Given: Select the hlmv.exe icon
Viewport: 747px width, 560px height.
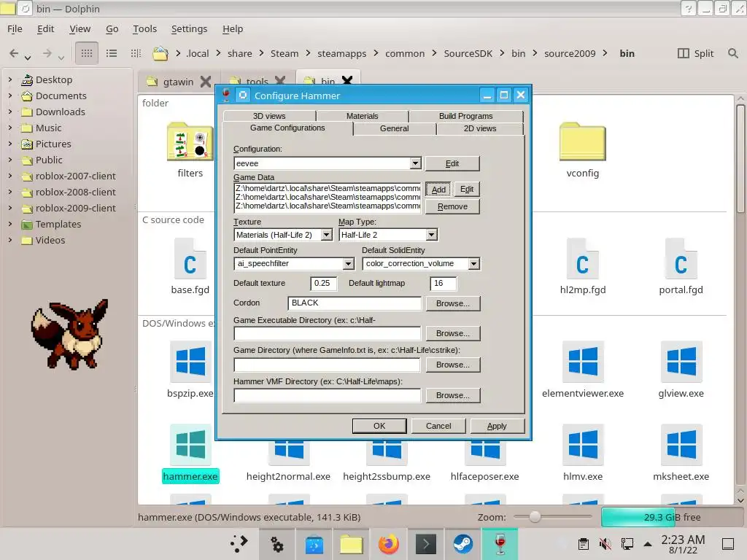Looking at the screenshot, I should [583, 444].
